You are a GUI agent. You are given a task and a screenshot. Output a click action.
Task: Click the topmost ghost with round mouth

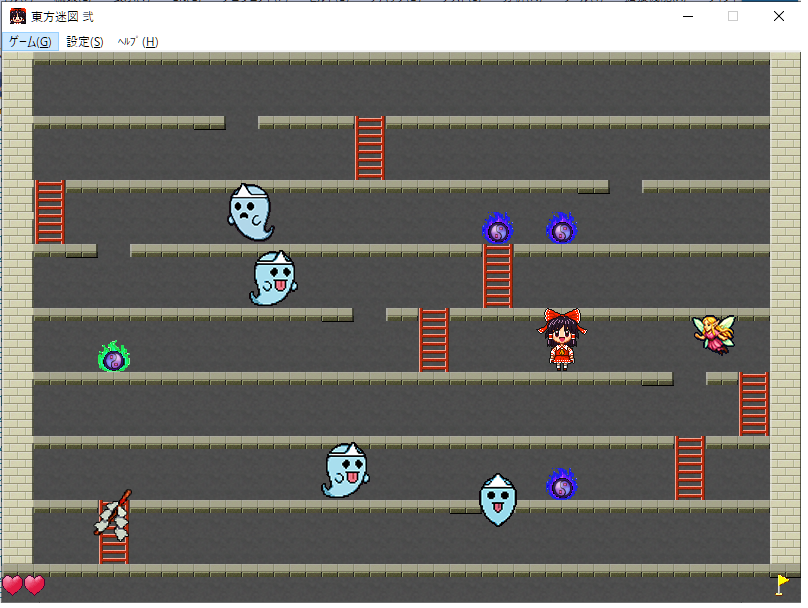[249, 211]
